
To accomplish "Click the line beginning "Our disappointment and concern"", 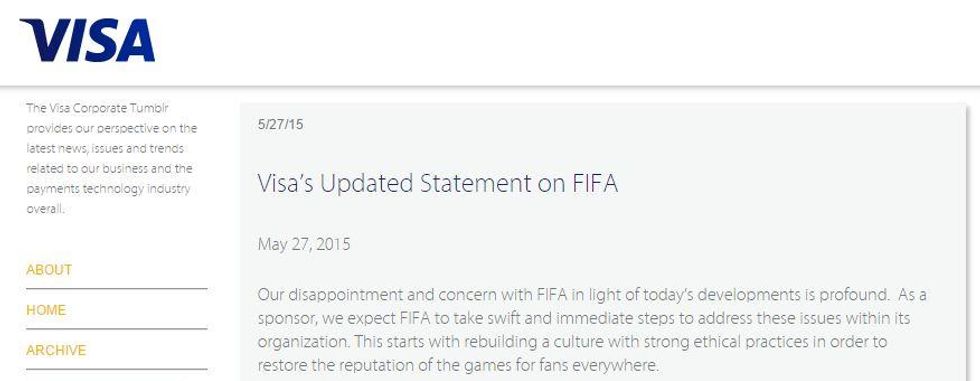I will tap(592, 294).
